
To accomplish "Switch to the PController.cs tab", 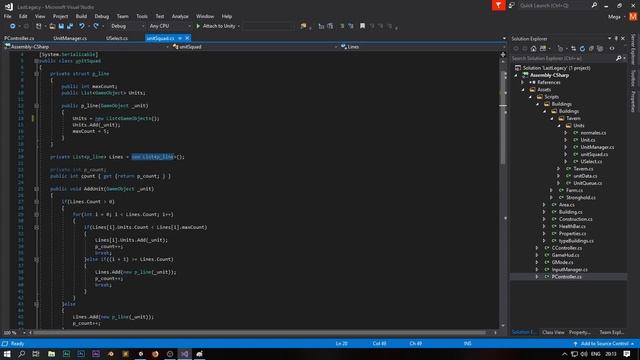I will [19, 38].
